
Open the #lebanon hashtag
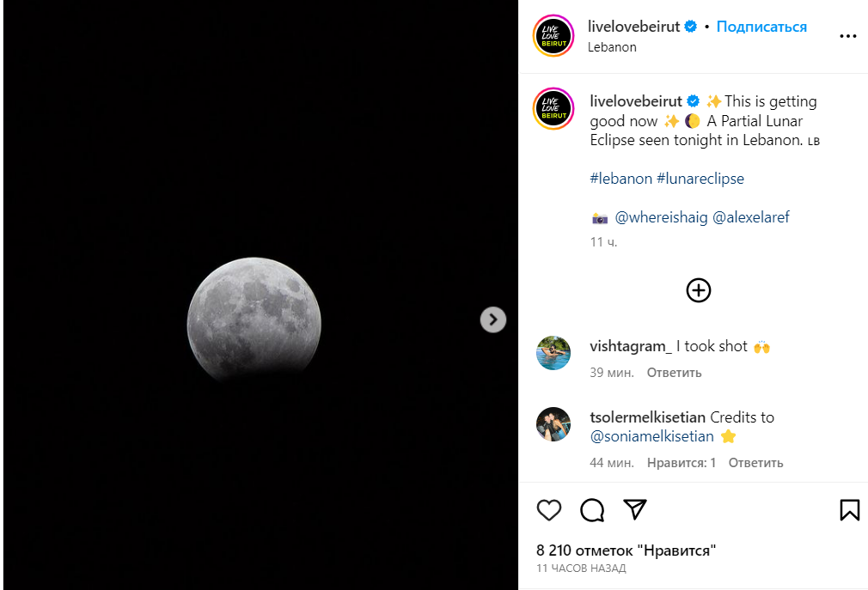point(620,179)
